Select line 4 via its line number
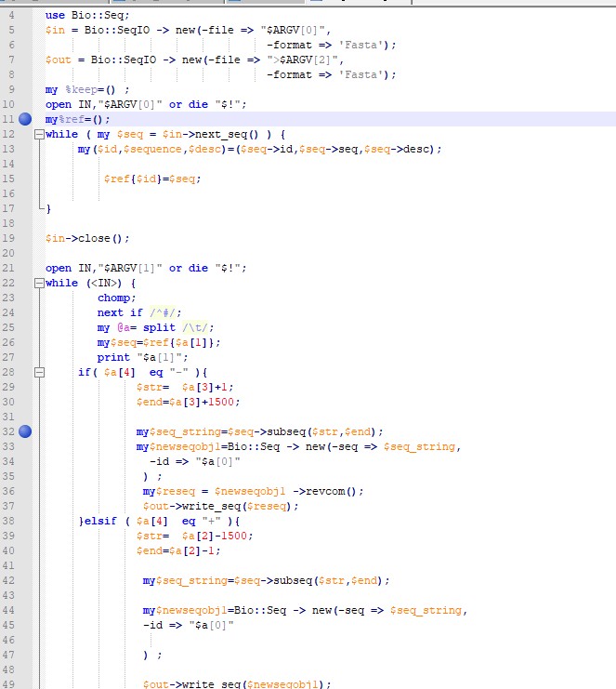 click(x=11, y=15)
